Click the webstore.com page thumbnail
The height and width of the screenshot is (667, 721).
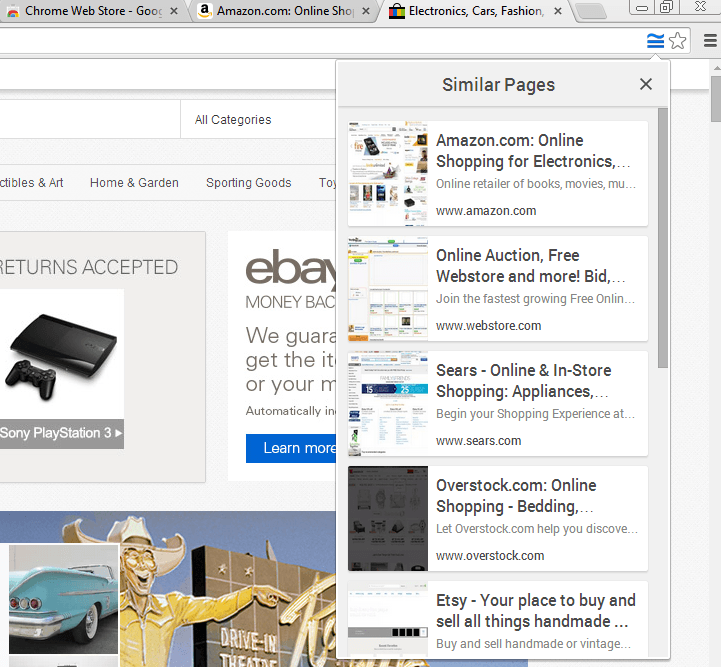[388, 288]
